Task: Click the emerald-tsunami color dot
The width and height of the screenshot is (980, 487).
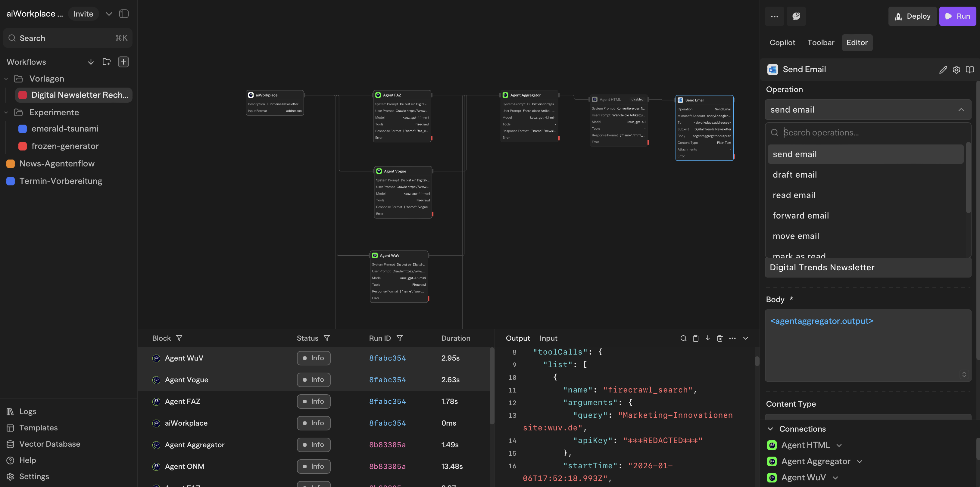Action: [x=23, y=129]
